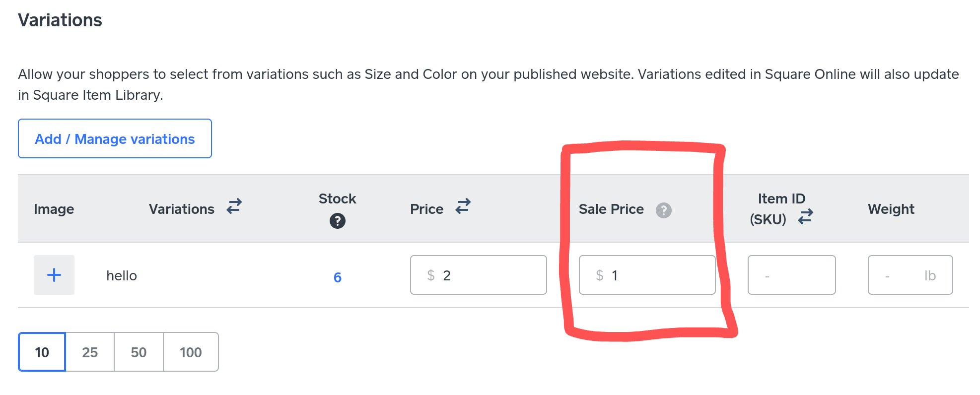Image resolution: width=980 pixels, height=395 pixels.
Task: Click the swap arrows beside Variations header
Action: click(x=234, y=206)
